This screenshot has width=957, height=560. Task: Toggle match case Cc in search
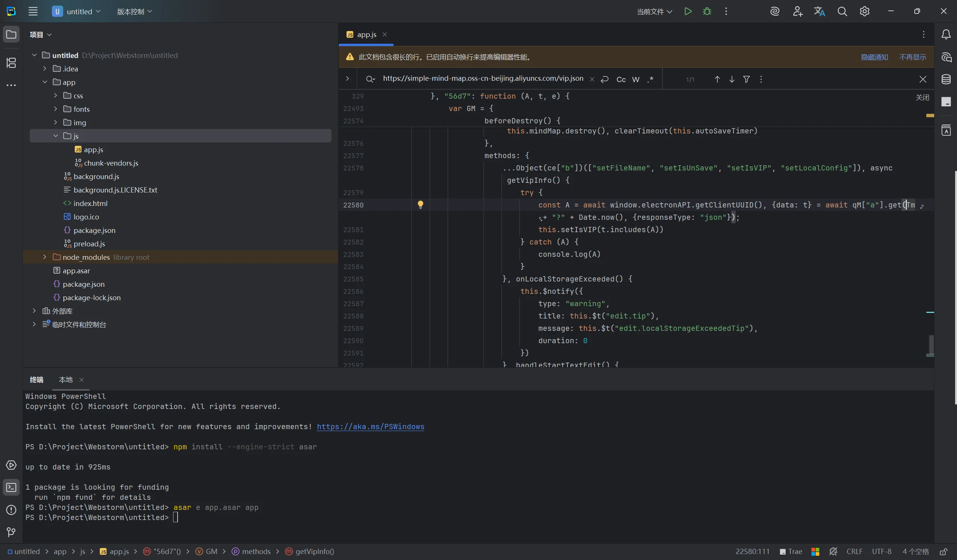pos(621,79)
